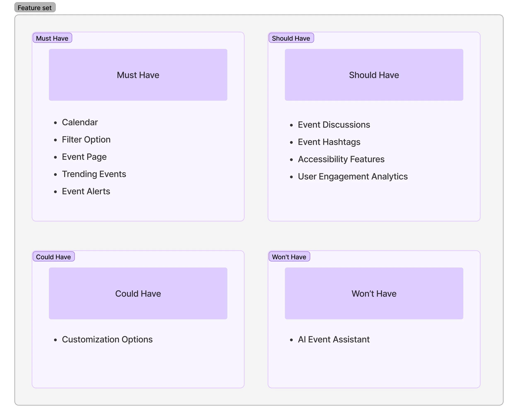Image resolution: width=518 pixels, height=420 pixels.
Task: Select the Won't Have section tag
Action: [x=289, y=257]
